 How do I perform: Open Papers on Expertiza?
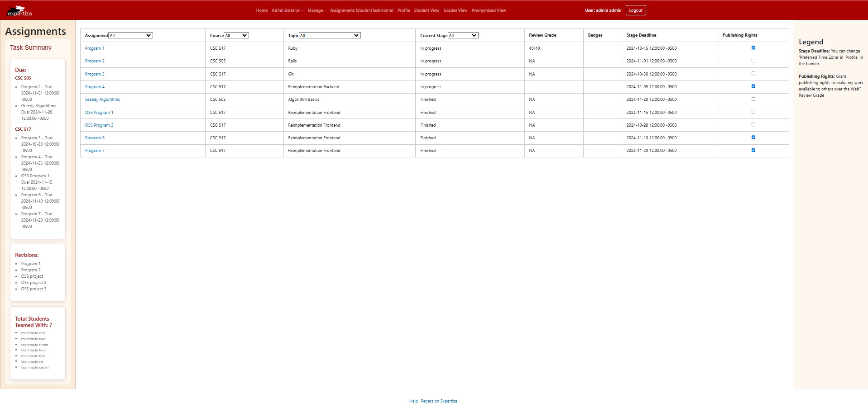(x=438, y=401)
